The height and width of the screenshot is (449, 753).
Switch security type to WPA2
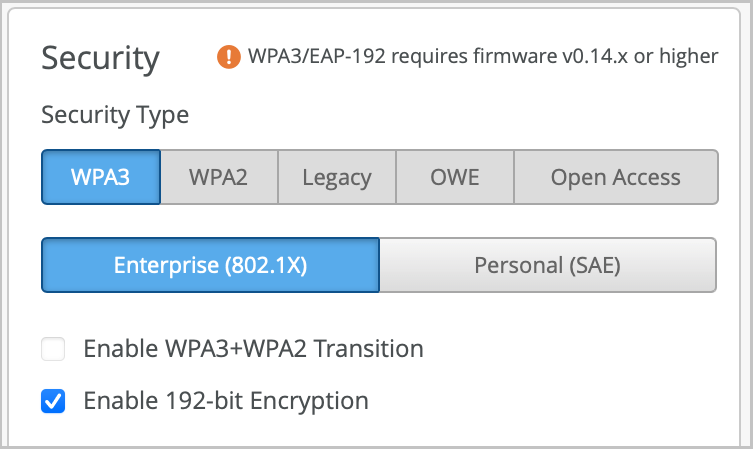[x=218, y=178]
